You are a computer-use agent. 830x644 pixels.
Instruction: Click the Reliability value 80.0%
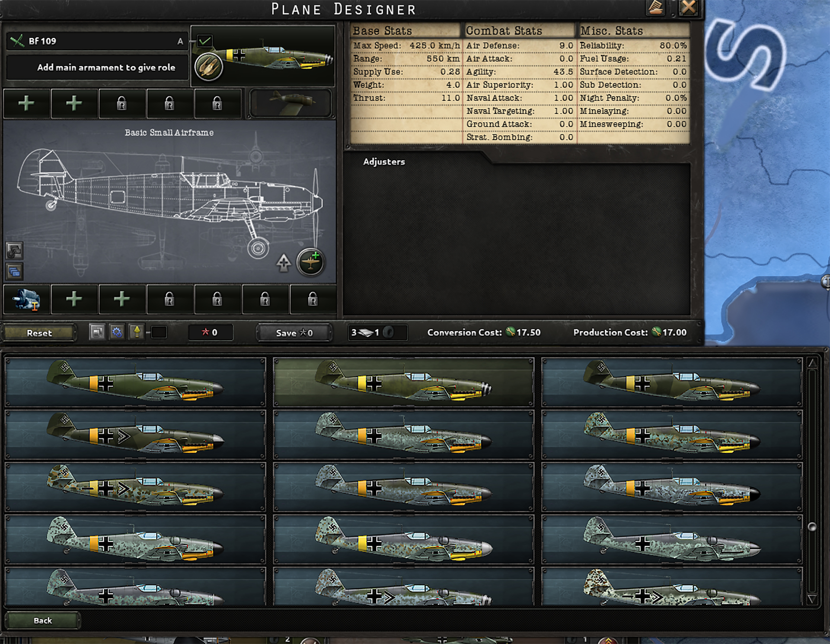(673, 45)
